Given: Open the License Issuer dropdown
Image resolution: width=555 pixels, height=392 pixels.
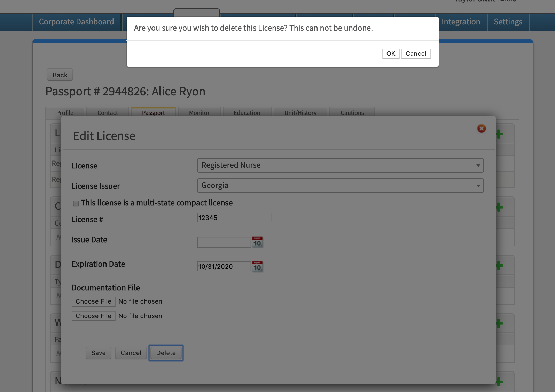Looking at the screenshot, I should click(340, 186).
